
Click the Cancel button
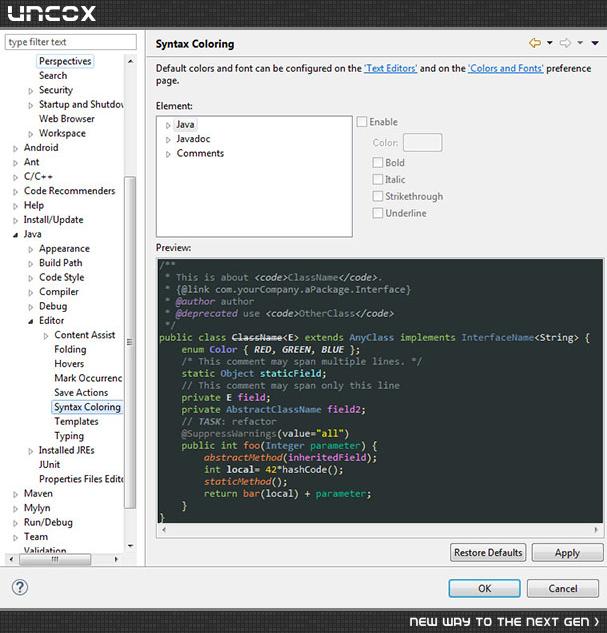[x=563, y=588]
